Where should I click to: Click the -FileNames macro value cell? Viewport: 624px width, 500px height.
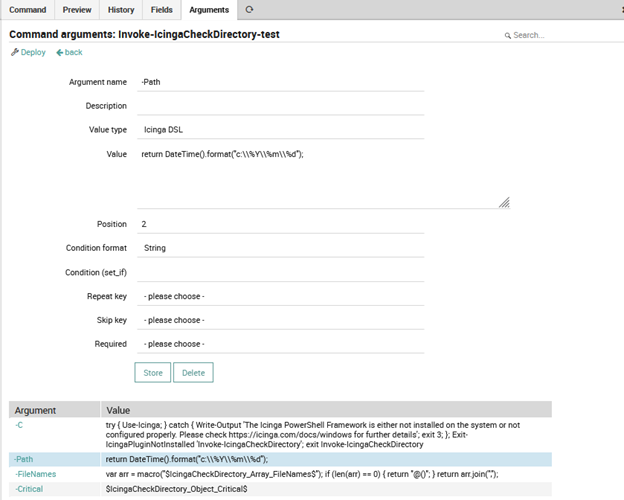click(x=326, y=474)
